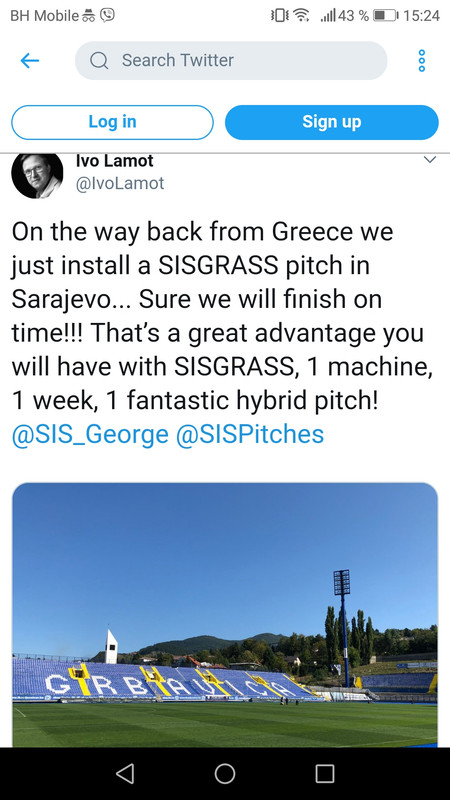Open the @SISPitches mention link

[x=250, y=434]
